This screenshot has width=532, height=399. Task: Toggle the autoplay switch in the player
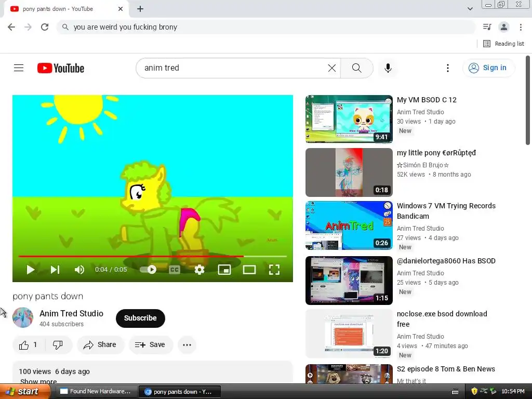click(x=148, y=270)
